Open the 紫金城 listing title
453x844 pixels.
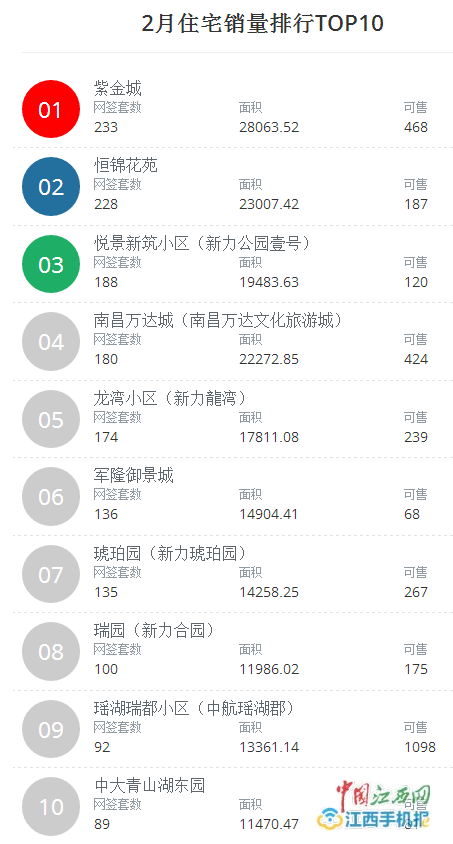(x=118, y=88)
